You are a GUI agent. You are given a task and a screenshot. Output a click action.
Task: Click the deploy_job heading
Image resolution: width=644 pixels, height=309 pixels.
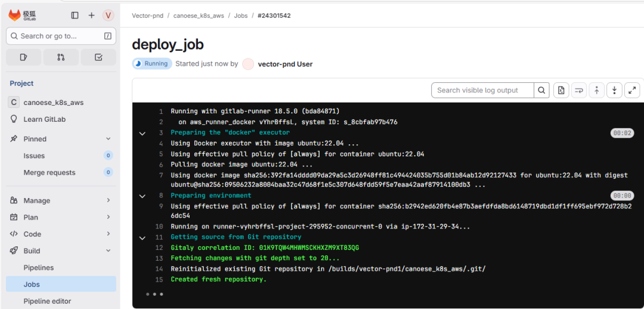click(168, 44)
